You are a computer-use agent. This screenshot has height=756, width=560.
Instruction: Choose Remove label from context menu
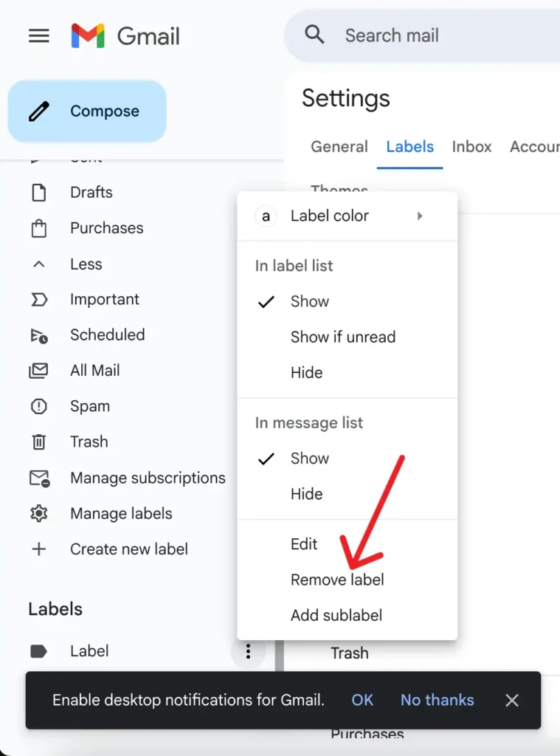click(x=337, y=580)
